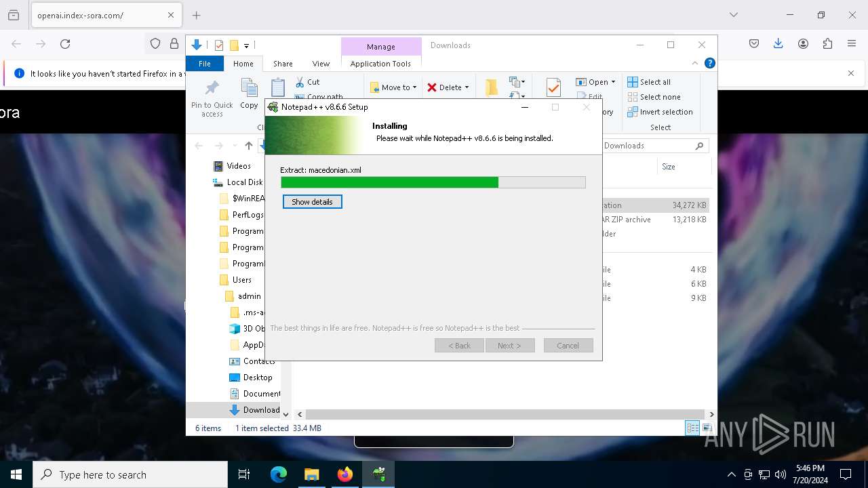Click the Open dropdown in ribbon
The image size is (868, 488).
click(x=595, y=82)
